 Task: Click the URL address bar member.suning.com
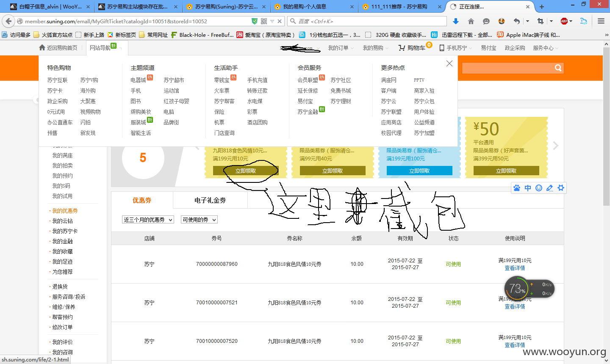tap(136, 21)
